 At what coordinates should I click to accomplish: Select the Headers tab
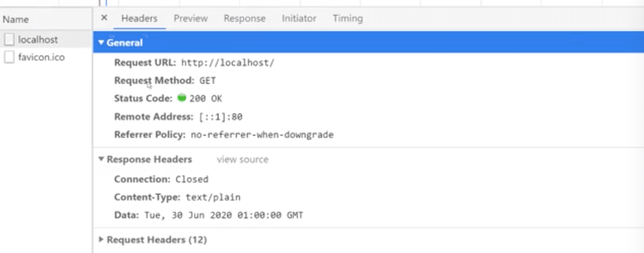[x=139, y=19]
